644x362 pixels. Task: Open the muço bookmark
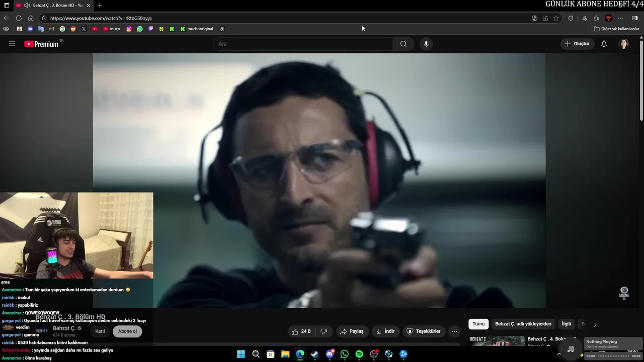coord(112,29)
